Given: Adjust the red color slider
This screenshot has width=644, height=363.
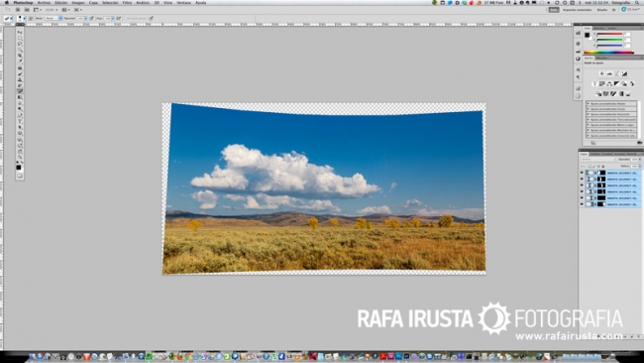Looking at the screenshot, I should coord(609,34).
